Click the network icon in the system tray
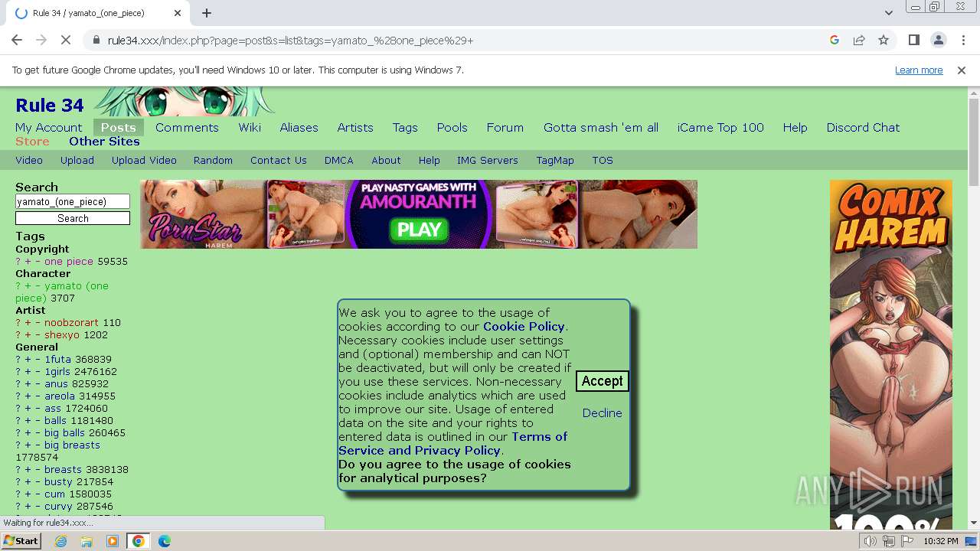980x551 pixels. point(888,541)
